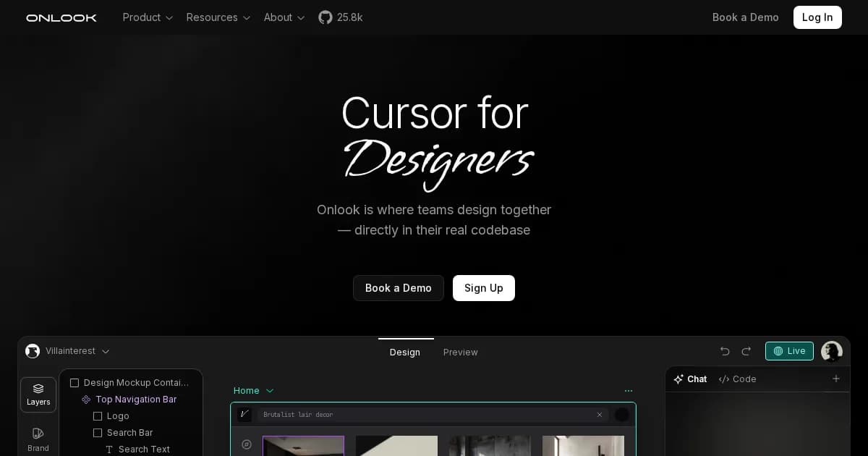Screen dimensions: 868x456
Task: Expand the About menu
Action: coord(284,17)
